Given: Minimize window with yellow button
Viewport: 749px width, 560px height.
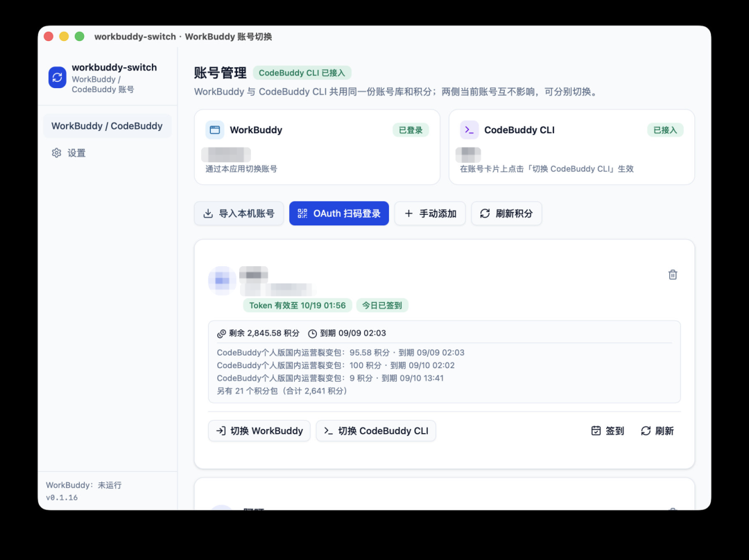Looking at the screenshot, I should coord(64,36).
